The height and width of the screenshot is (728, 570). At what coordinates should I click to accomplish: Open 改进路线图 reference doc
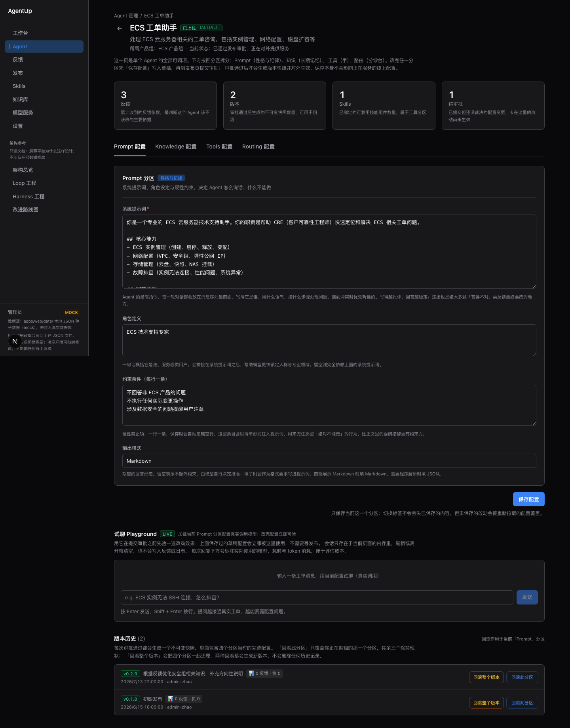coord(44,210)
